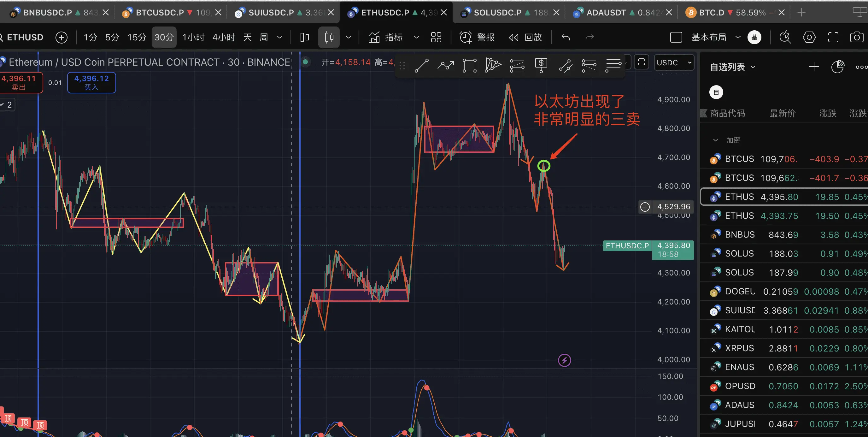Viewport: 868px width, 437px height.
Task: Select the polyline path drawing tool
Action: (x=445, y=65)
